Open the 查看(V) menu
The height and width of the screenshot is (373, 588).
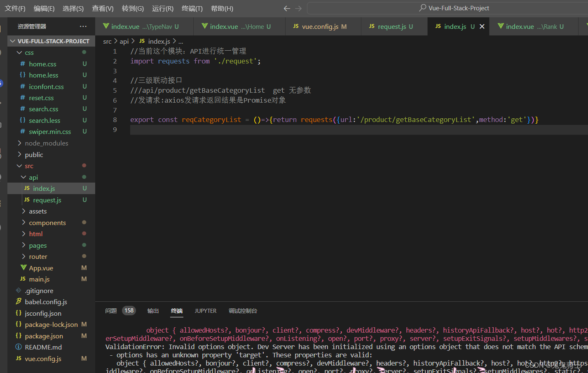coord(103,8)
